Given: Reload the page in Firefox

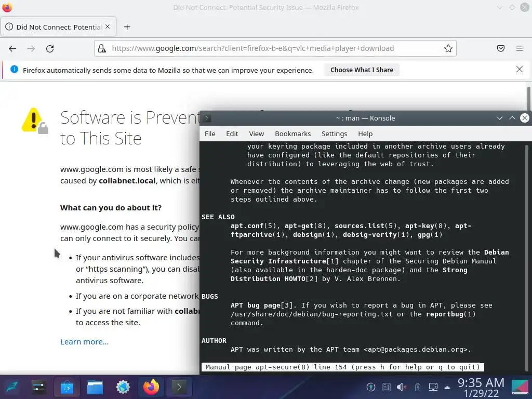Looking at the screenshot, I should coord(50,48).
